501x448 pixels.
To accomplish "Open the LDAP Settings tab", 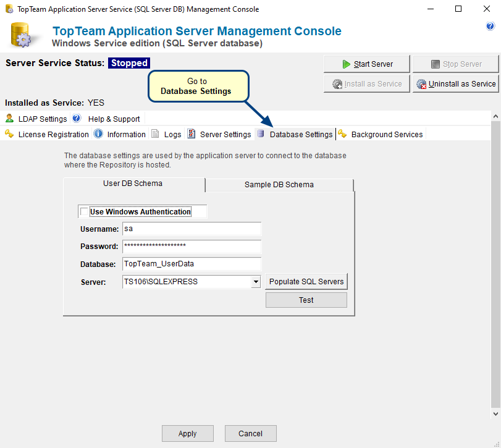I will pyautogui.click(x=36, y=119).
